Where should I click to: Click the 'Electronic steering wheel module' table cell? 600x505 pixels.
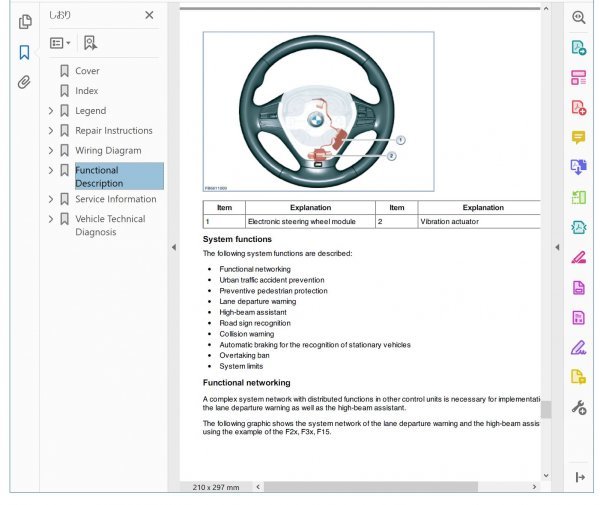click(310, 222)
